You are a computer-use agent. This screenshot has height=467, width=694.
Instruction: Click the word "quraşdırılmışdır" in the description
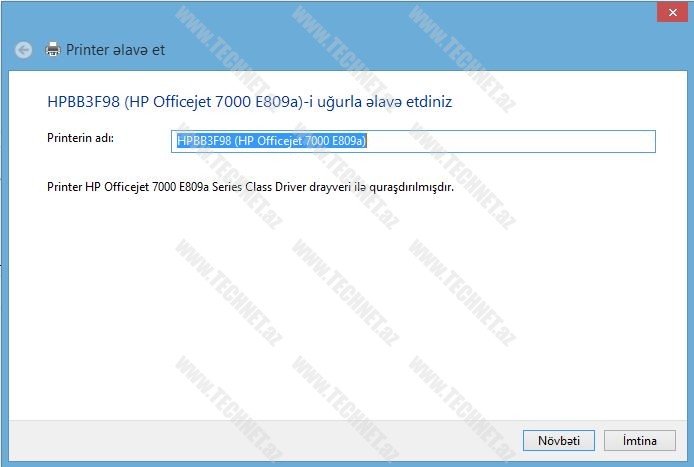(400, 187)
